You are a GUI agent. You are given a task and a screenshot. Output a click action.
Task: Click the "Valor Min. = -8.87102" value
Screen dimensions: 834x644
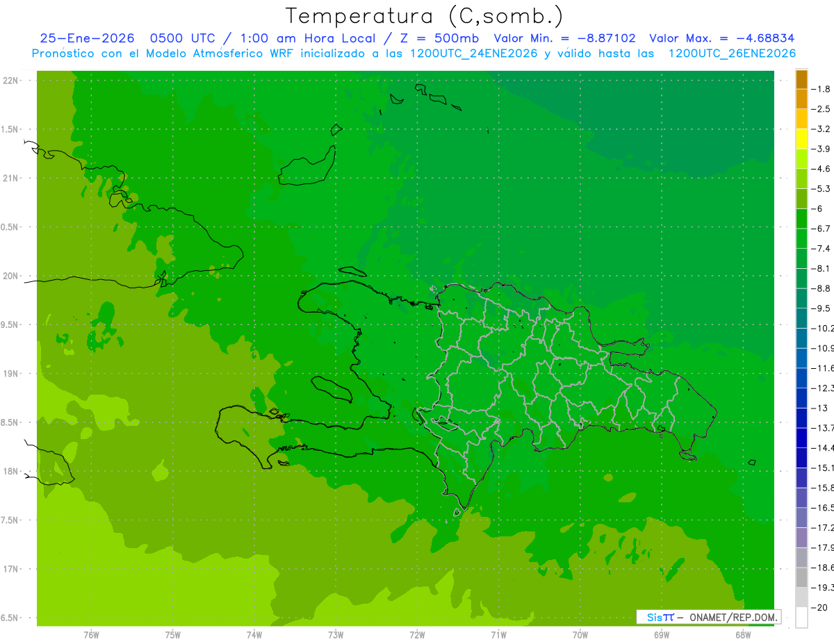tap(565, 38)
